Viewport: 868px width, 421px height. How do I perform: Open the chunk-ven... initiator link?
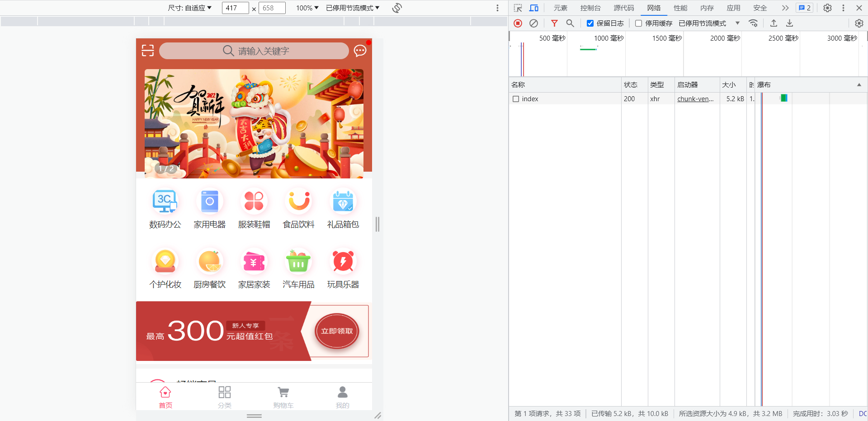tap(695, 99)
